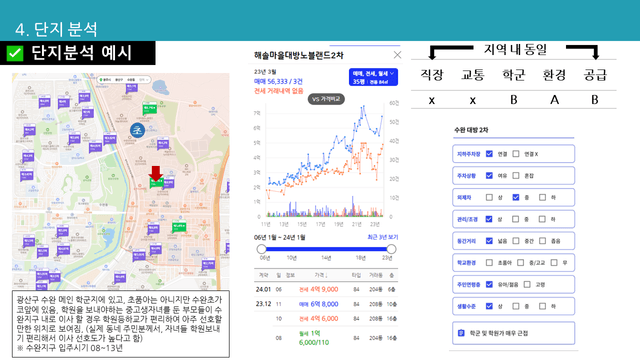Check the 외제차 상 checkbox
This screenshot has width=640, height=360.
489,197
